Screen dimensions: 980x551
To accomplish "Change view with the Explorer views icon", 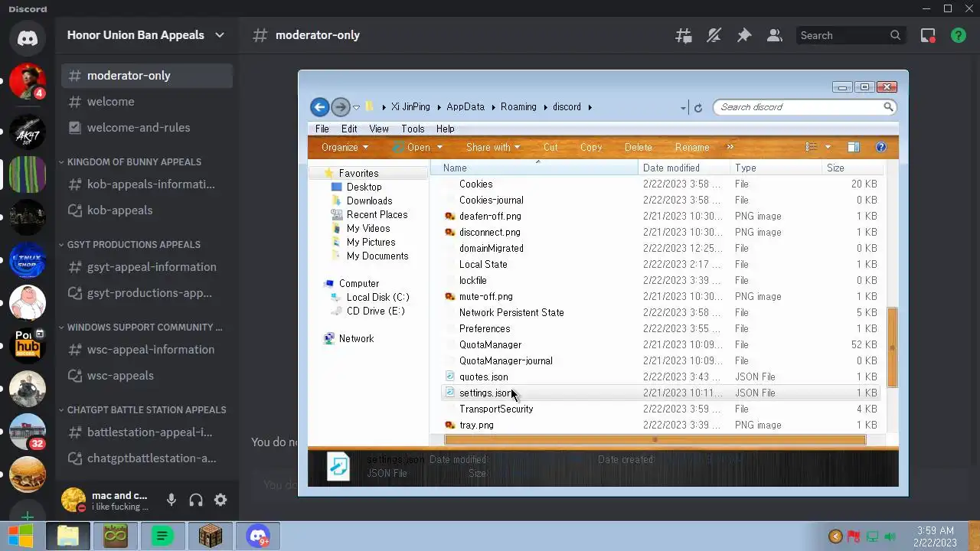I will [811, 147].
